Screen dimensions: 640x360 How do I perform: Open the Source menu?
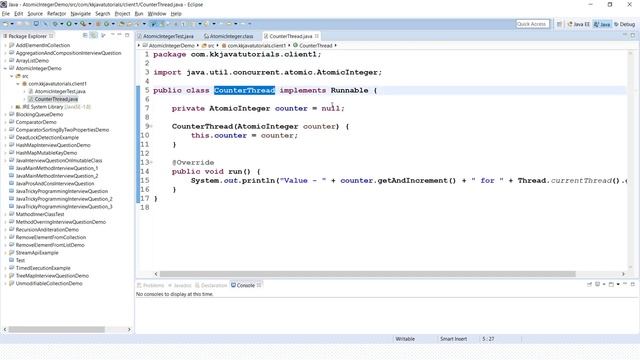click(35, 13)
